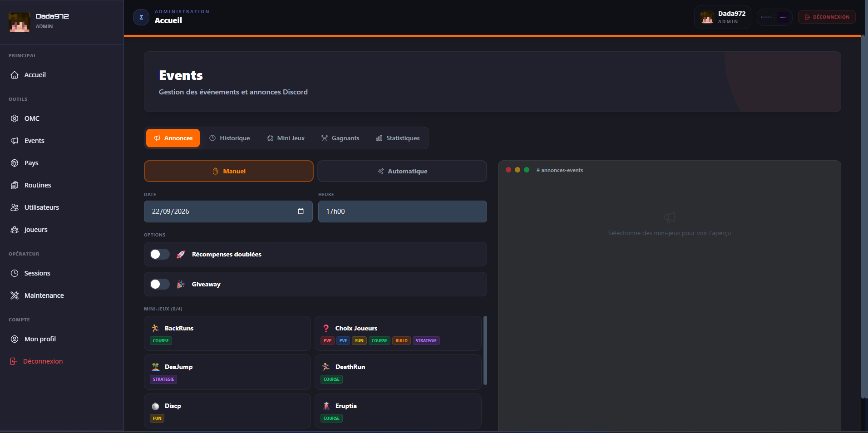
Task: Select the Choix Joueurs mini-game card
Action: [398, 334]
